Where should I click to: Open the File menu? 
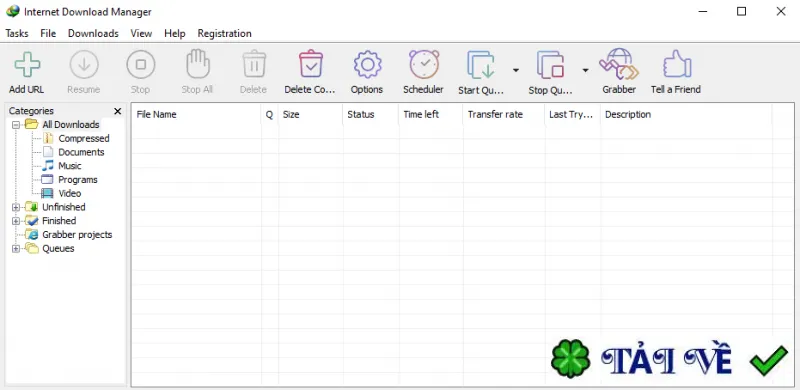48,33
